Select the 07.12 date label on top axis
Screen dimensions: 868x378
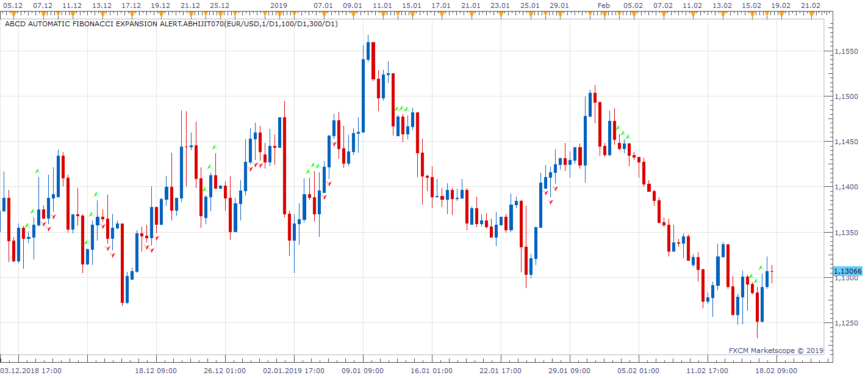pyautogui.click(x=43, y=5)
